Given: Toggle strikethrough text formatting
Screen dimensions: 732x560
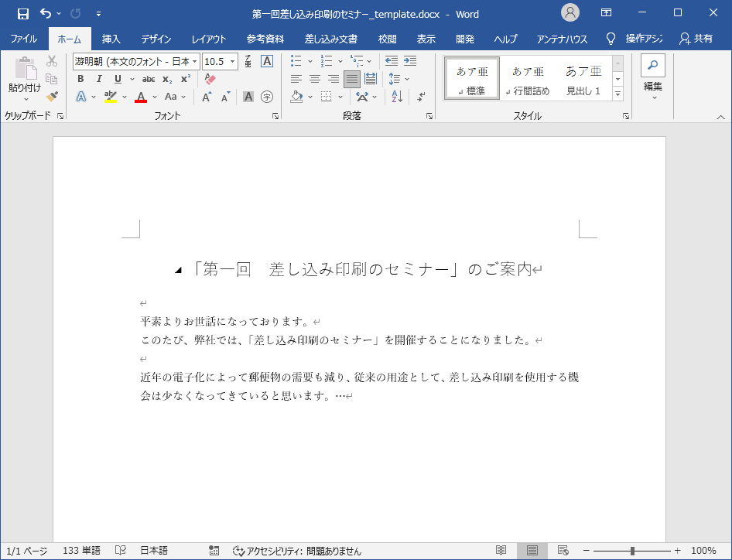Looking at the screenshot, I should point(148,79).
